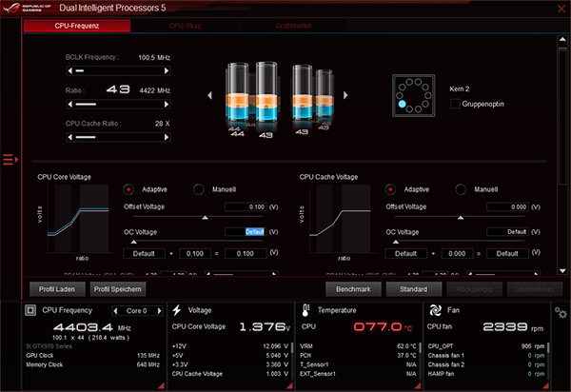
Task: Click the main panel scroll down arrow
Action: point(562,271)
